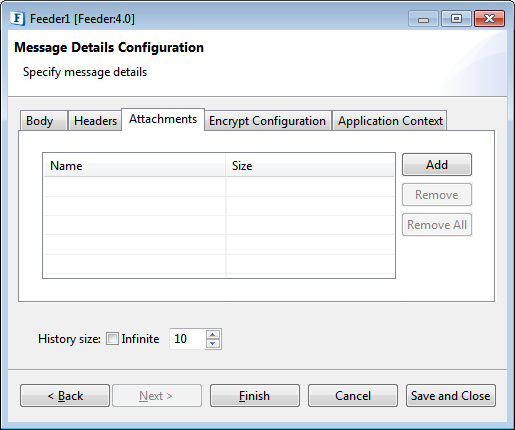Click the Remove attachment button
Viewport: 515px width, 430px height.
coord(437,195)
